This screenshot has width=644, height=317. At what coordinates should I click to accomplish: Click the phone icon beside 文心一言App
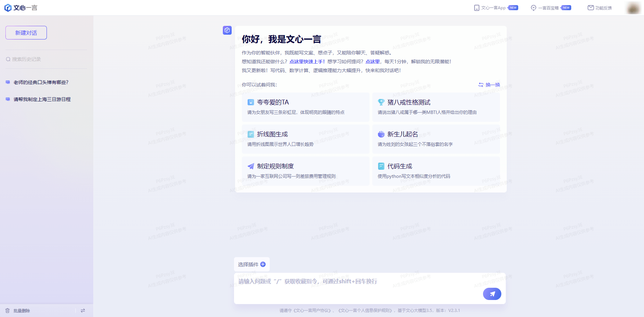pos(477,8)
